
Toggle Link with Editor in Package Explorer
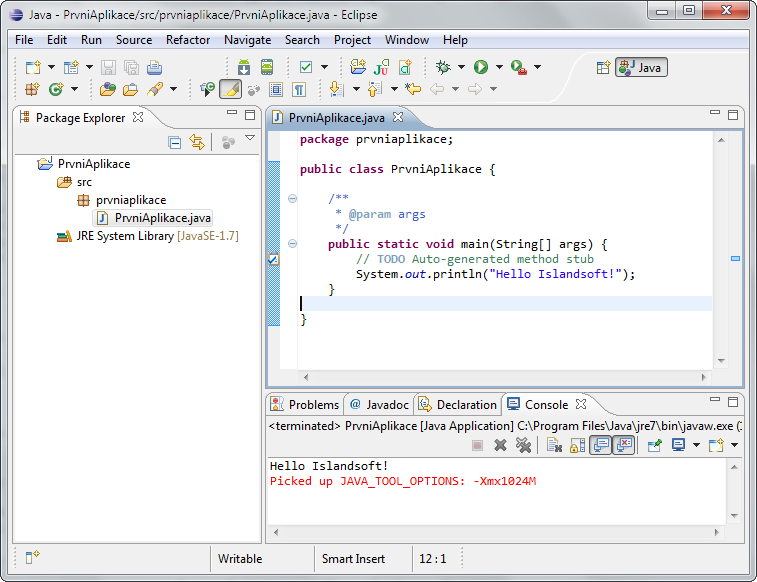point(197,142)
